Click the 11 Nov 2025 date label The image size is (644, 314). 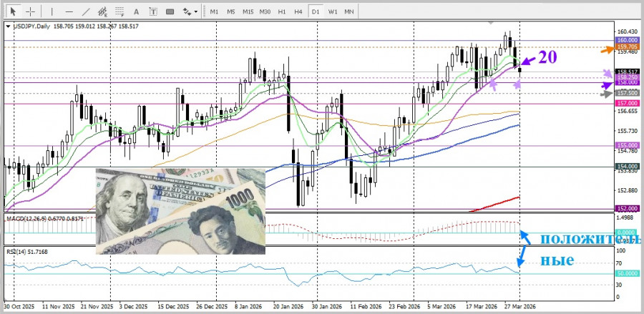59,307
